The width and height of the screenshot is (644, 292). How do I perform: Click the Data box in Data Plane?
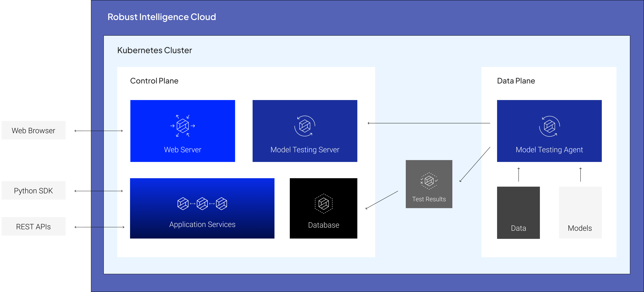point(518,212)
